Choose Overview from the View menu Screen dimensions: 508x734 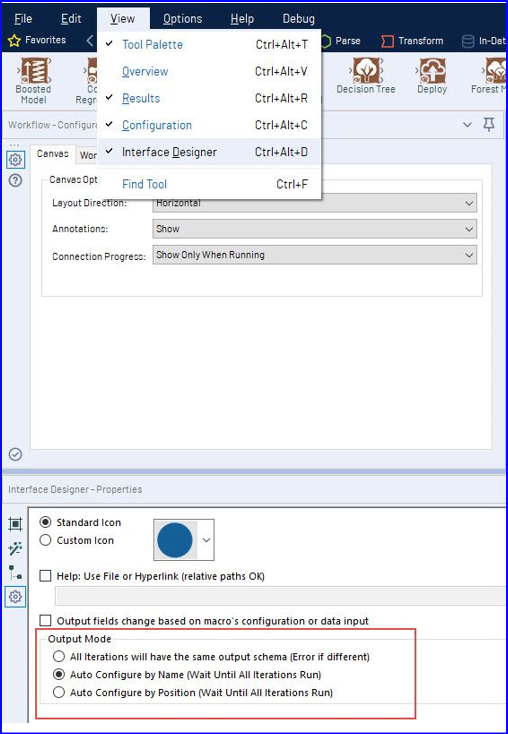pyautogui.click(x=145, y=72)
